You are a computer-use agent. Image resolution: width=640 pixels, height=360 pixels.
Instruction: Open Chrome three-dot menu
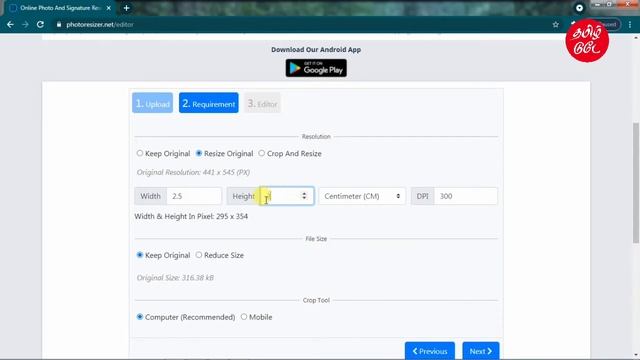630,24
